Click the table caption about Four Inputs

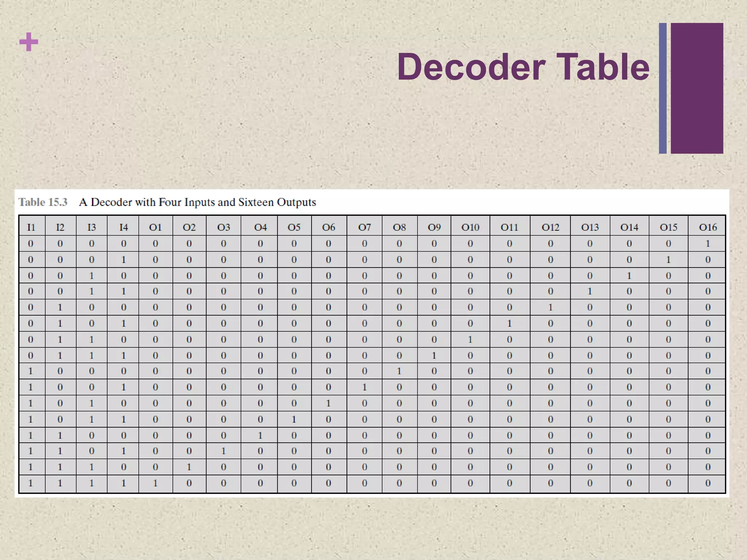tap(197, 202)
